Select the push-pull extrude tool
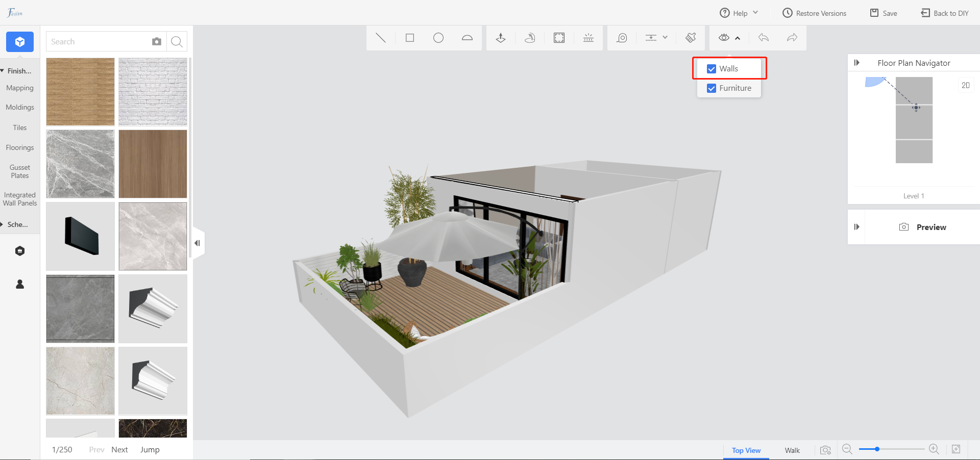Image resolution: width=980 pixels, height=460 pixels. pos(501,38)
